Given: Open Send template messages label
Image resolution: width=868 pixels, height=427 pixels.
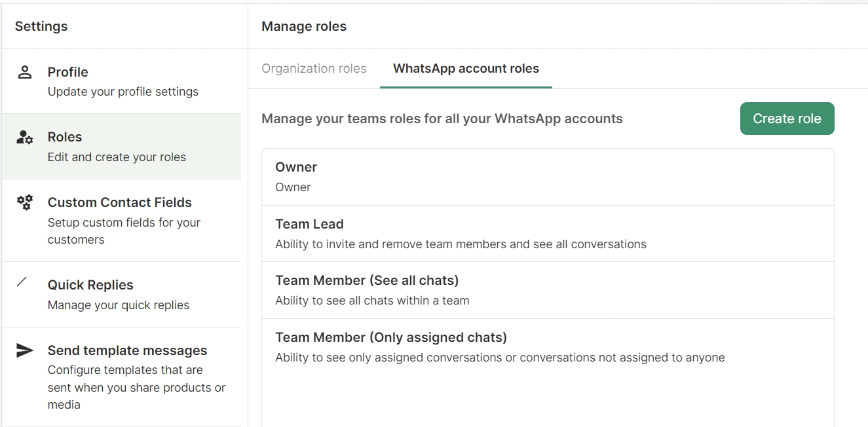Looking at the screenshot, I should 127,350.
